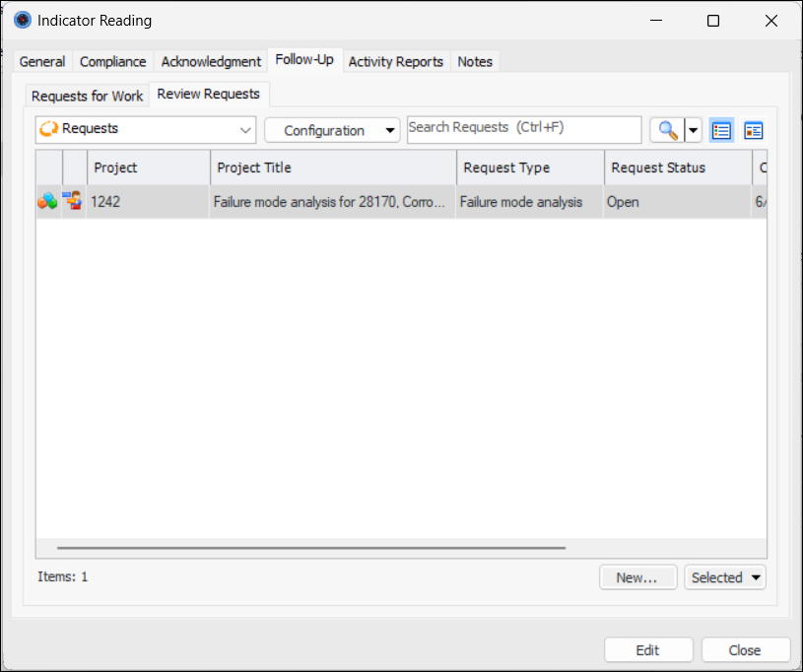
Task: Click the Edit button
Action: click(x=648, y=650)
